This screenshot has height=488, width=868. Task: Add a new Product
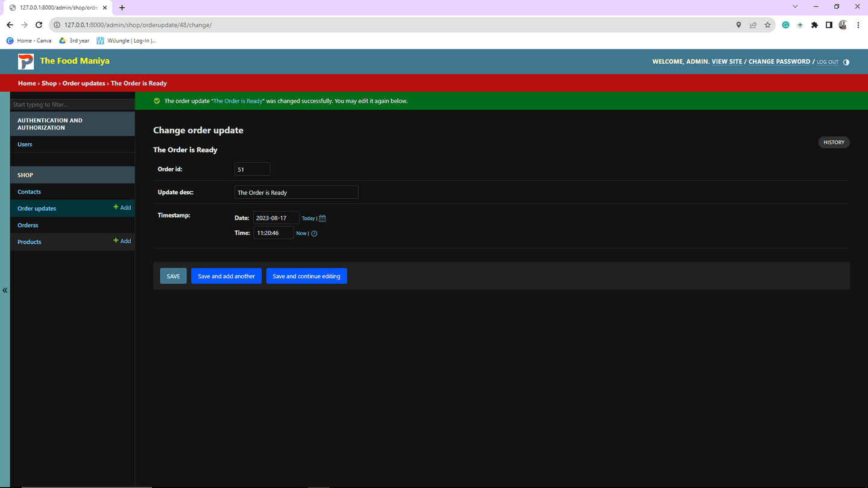tap(122, 241)
